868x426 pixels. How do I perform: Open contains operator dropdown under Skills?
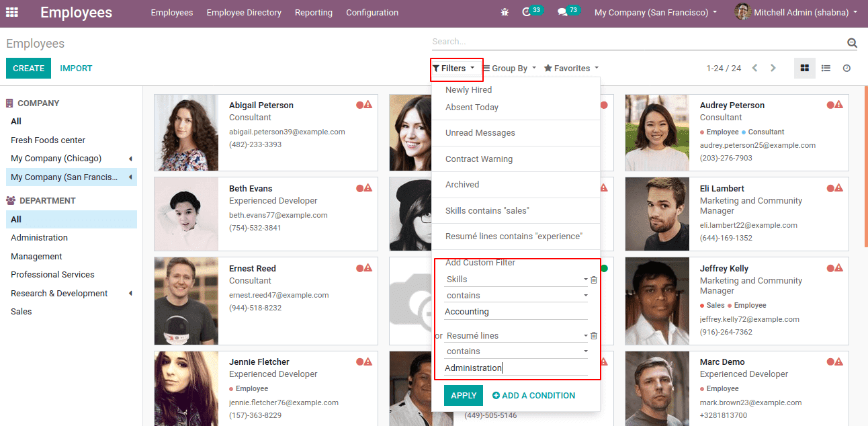tap(517, 295)
